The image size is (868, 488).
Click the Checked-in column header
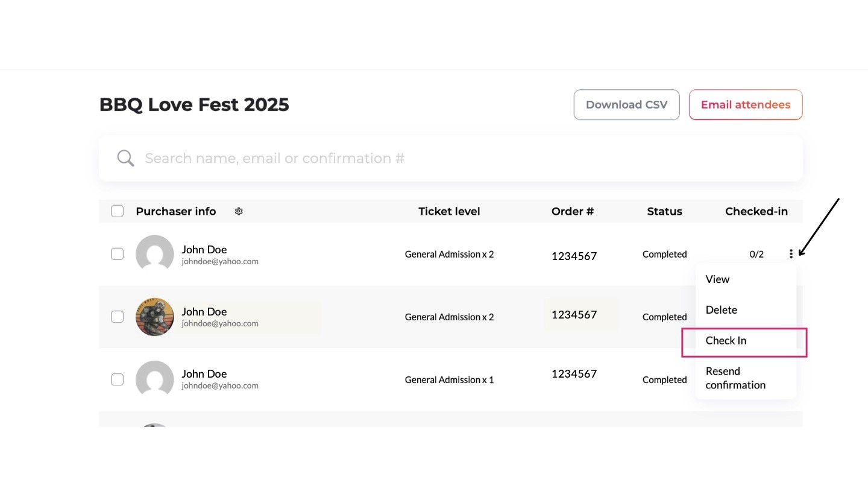click(756, 211)
